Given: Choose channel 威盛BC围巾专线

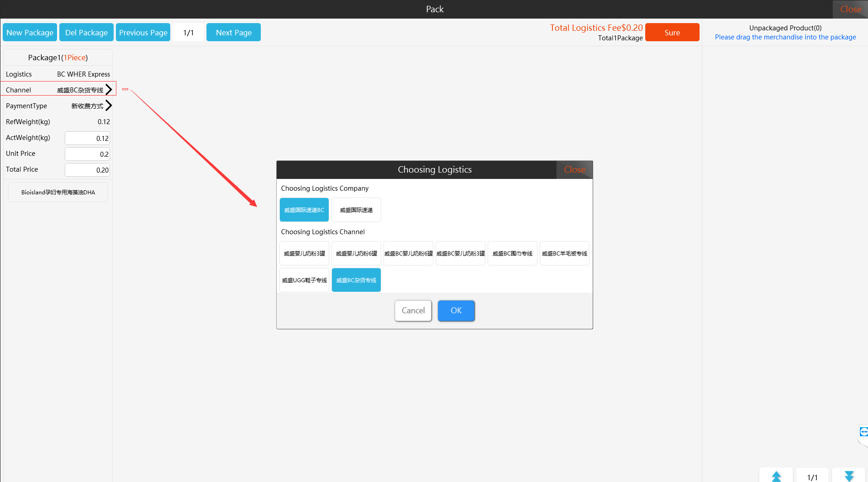Looking at the screenshot, I should [513, 253].
